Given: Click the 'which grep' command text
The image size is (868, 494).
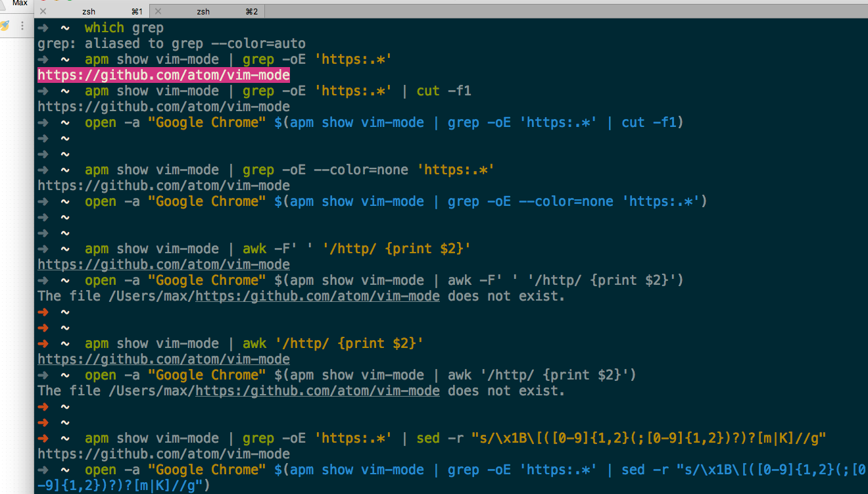Looking at the screenshot, I should (124, 28).
